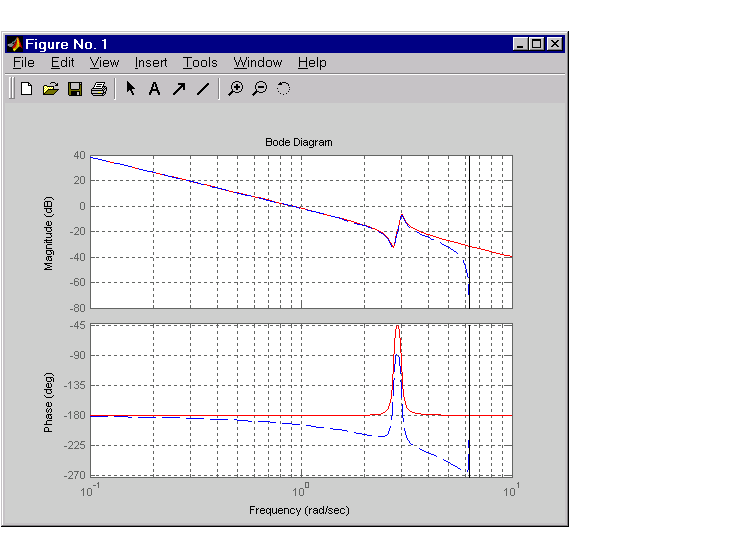Click the 'Bode Diagram' plot title
The image size is (750, 539).
click(298, 142)
